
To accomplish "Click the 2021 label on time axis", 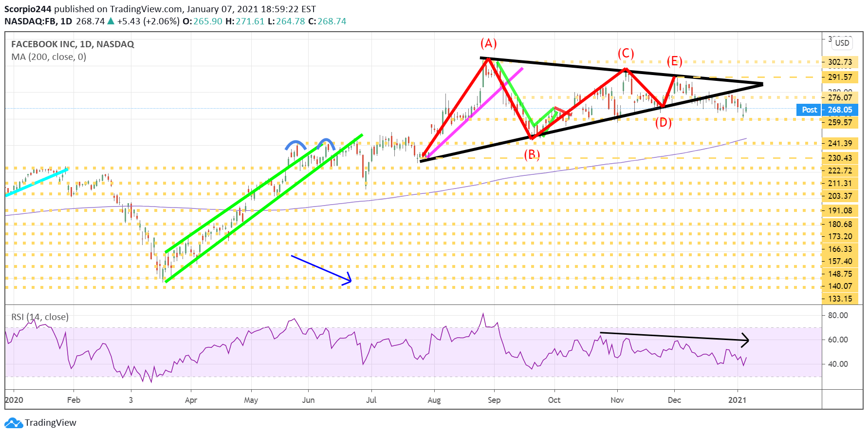I will 737,400.
